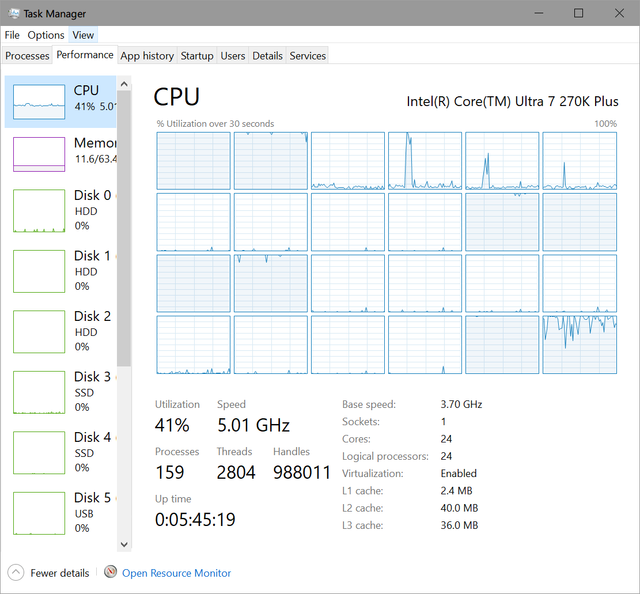Viewport: 640px width, 594px height.
Task: Click the Task Manager title bar icon
Action: pos(14,13)
